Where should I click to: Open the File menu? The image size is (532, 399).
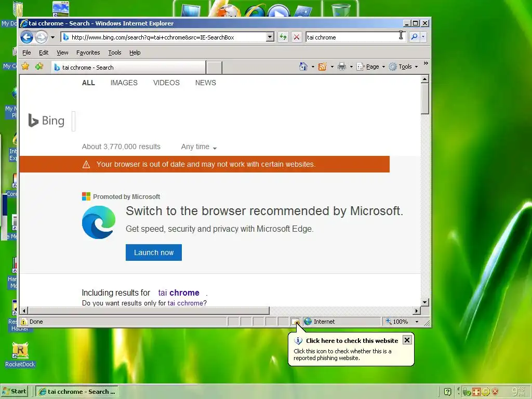(26, 52)
